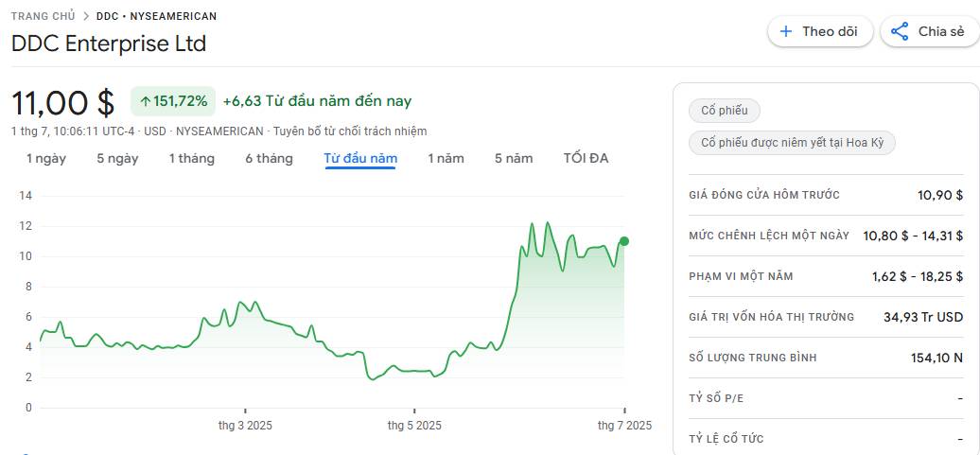980x455 pixels.
Task: Click the thg 5 2025 axis label
Action: 413,426
